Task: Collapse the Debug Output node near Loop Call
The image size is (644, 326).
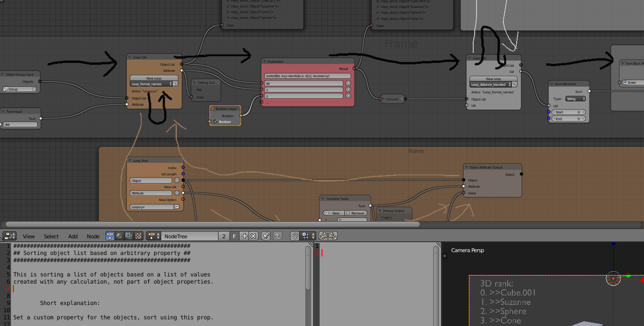Action: coord(195,82)
